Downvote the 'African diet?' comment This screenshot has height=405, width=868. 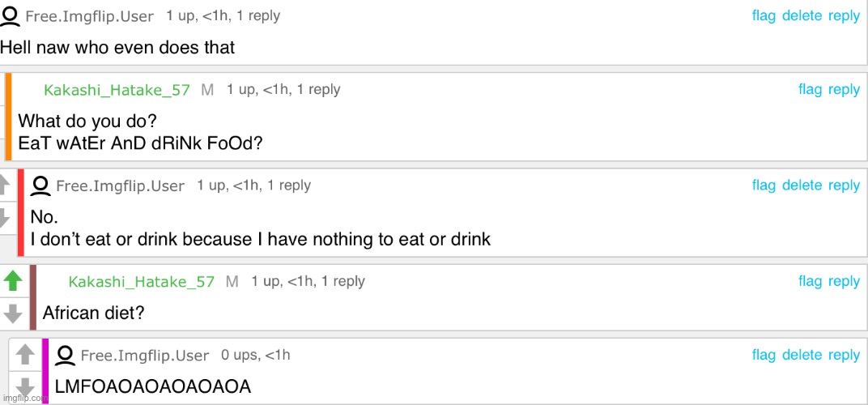[13, 313]
